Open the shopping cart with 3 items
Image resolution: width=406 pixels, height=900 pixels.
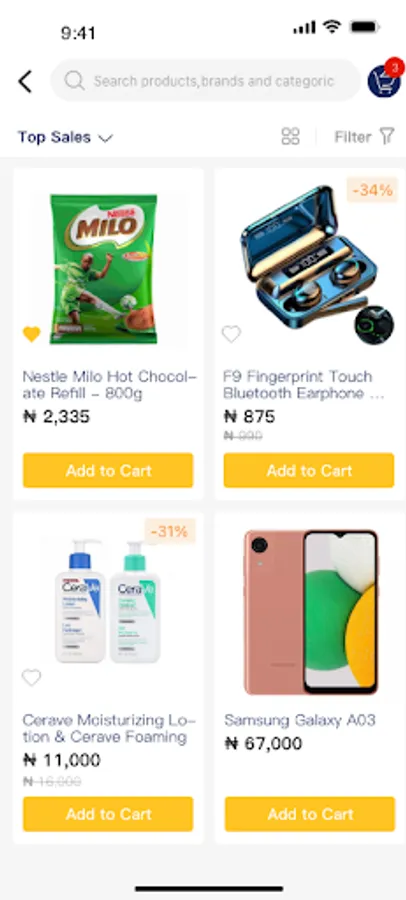pyautogui.click(x=384, y=80)
